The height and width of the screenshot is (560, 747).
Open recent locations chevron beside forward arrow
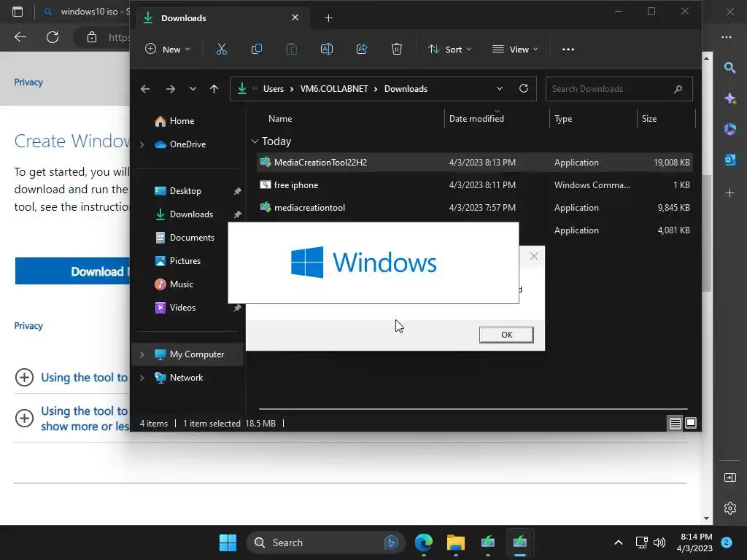(x=193, y=88)
